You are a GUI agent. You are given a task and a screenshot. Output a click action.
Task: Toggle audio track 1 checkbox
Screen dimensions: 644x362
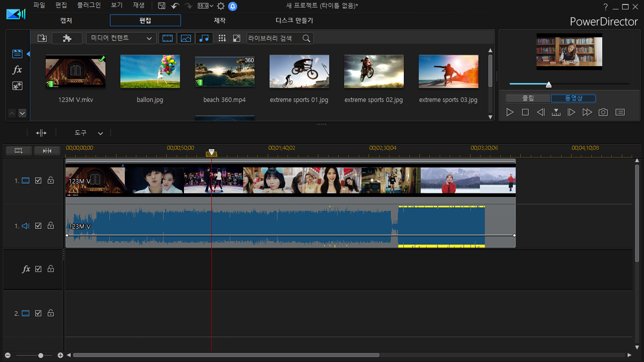tap(38, 226)
